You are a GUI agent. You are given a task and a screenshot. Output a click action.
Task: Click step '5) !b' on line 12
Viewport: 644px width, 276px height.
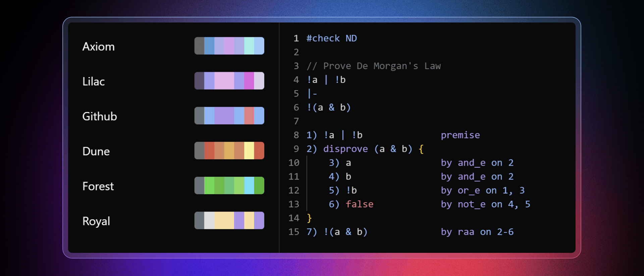tap(343, 190)
